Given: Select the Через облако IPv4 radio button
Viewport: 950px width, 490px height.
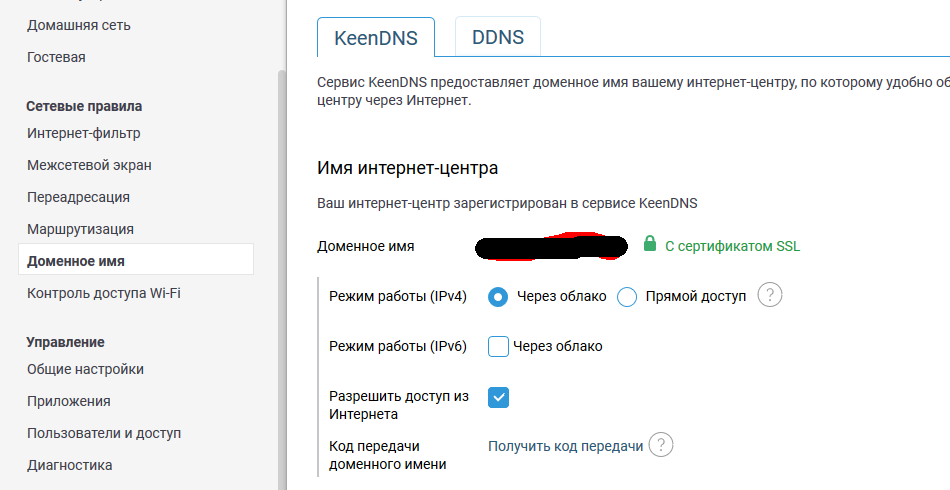Looking at the screenshot, I should pos(498,297).
